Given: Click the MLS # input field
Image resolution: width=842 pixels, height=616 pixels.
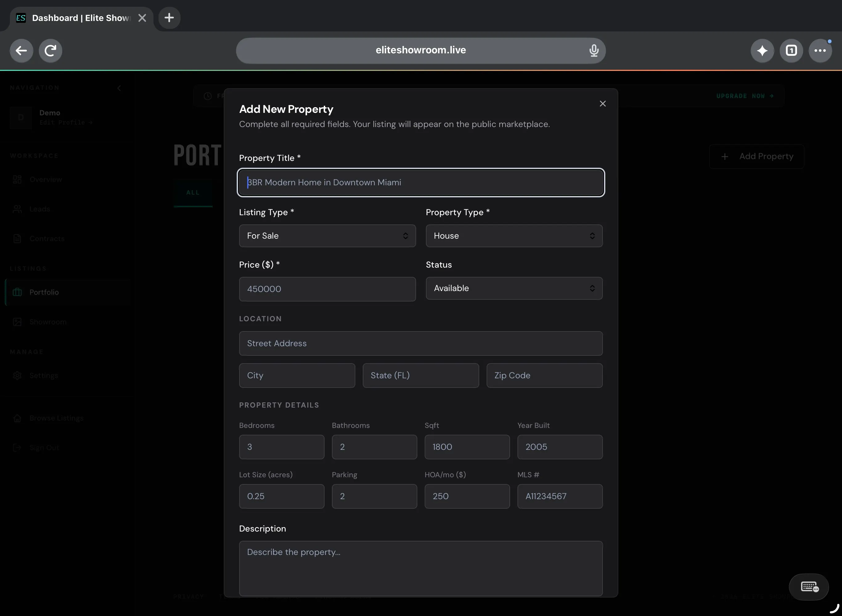Looking at the screenshot, I should click(560, 496).
